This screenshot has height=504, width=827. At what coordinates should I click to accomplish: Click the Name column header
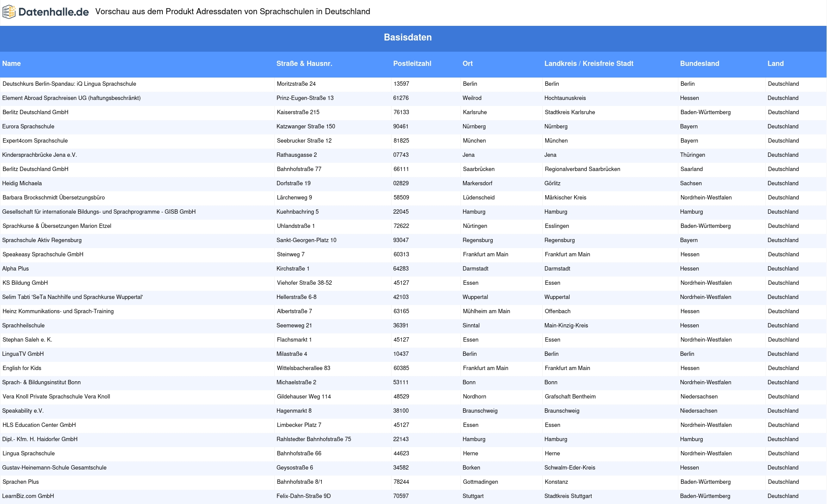[12, 63]
